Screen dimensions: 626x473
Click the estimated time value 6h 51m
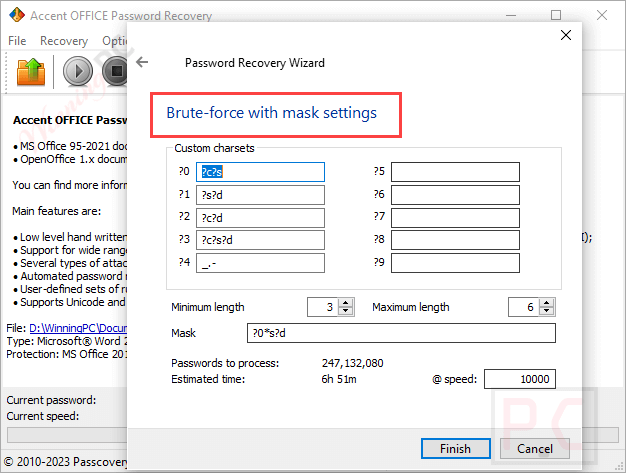[339, 379]
